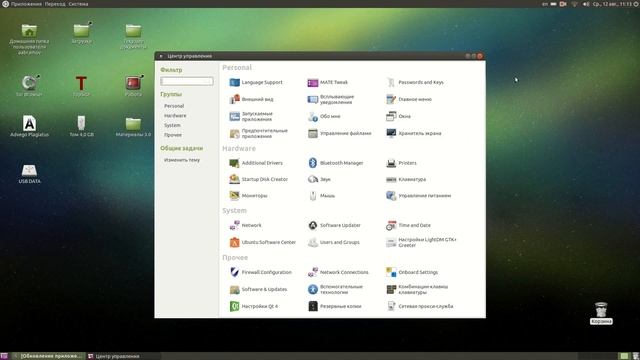Open Загрузки desktop folder
The height and width of the screenshot is (360, 640).
pyautogui.click(x=82, y=33)
